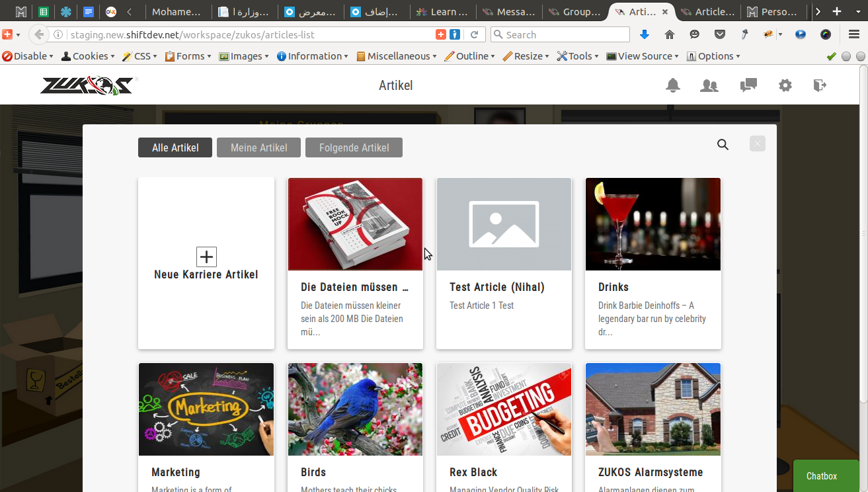Switch to the Meine Artikel filter
868x492 pixels.
click(258, 147)
